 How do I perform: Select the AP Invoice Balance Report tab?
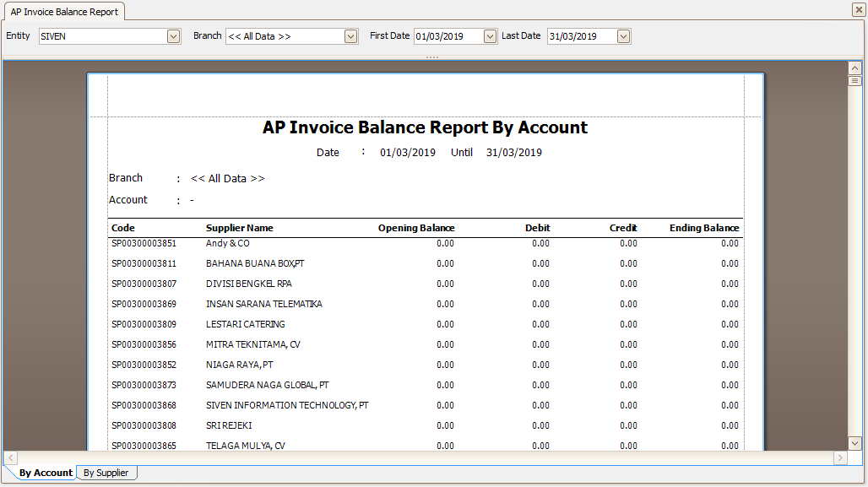coord(64,12)
